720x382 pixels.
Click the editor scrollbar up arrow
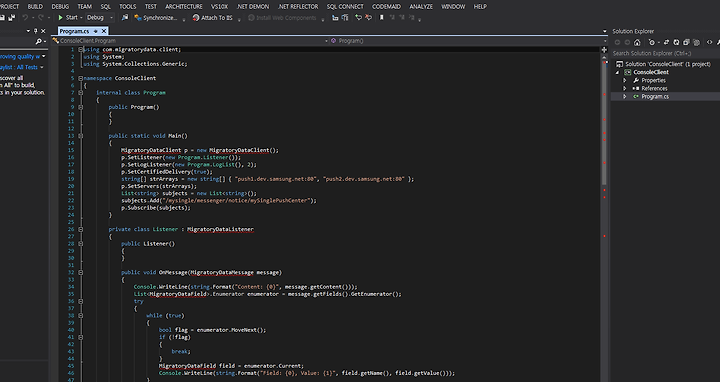click(x=604, y=57)
